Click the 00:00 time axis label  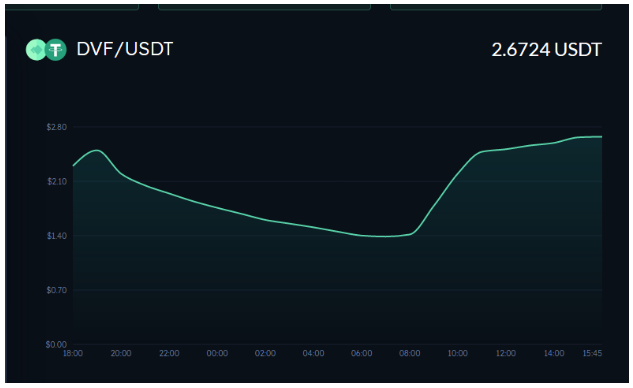coord(217,353)
